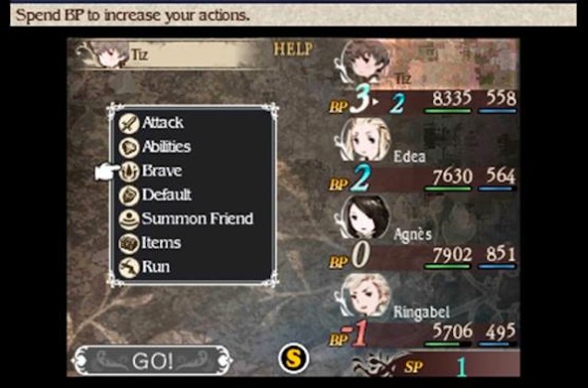Viewport: 588px width, 388px height.
Task: Open the Items bag icon
Action: pyautogui.click(x=129, y=244)
